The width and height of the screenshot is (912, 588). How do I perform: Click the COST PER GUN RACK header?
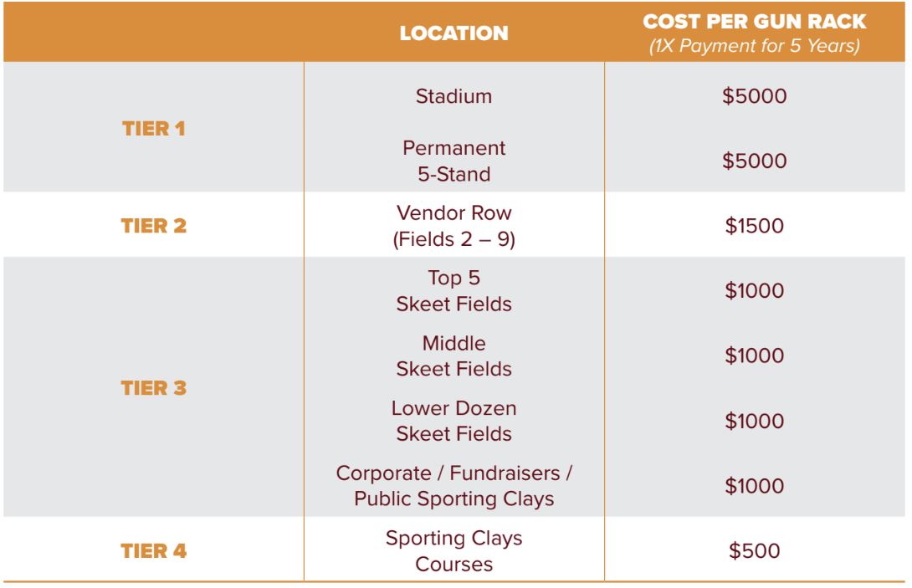click(x=755, y=23)
